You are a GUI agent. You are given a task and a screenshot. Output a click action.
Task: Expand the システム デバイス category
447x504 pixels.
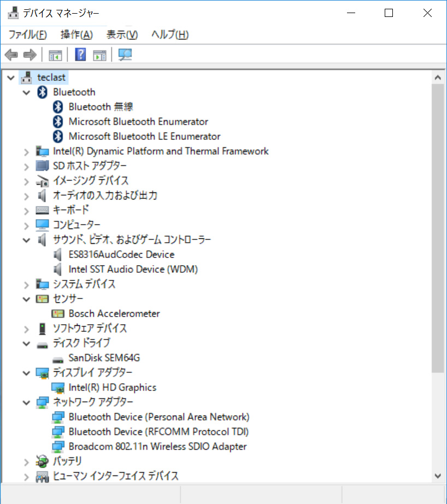pyautogui.click(x=26, y=284)
